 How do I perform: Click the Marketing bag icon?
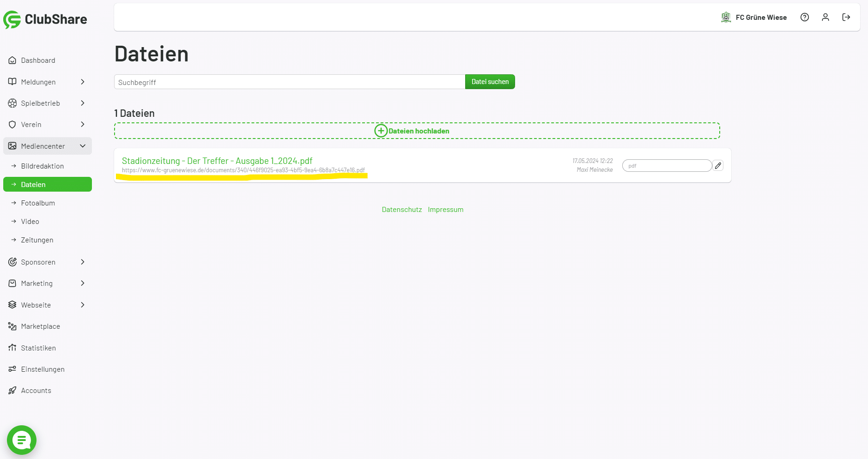(12, 283)
